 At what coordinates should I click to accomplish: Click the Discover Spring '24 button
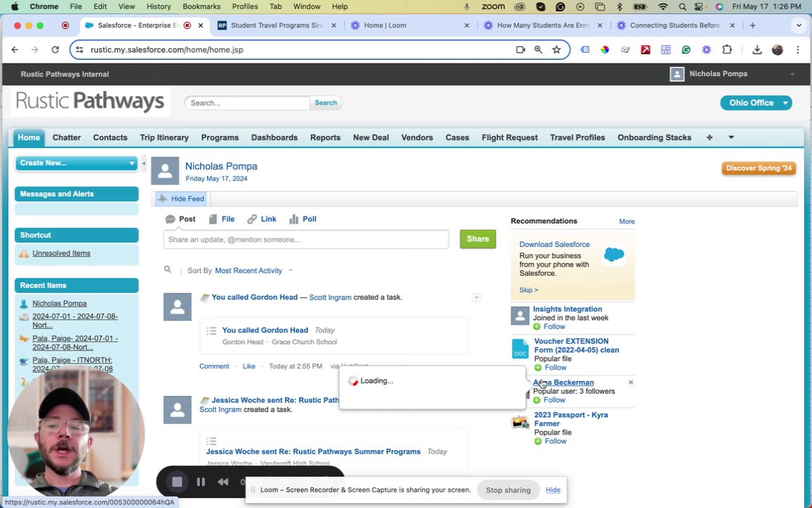tap(758, 168)
